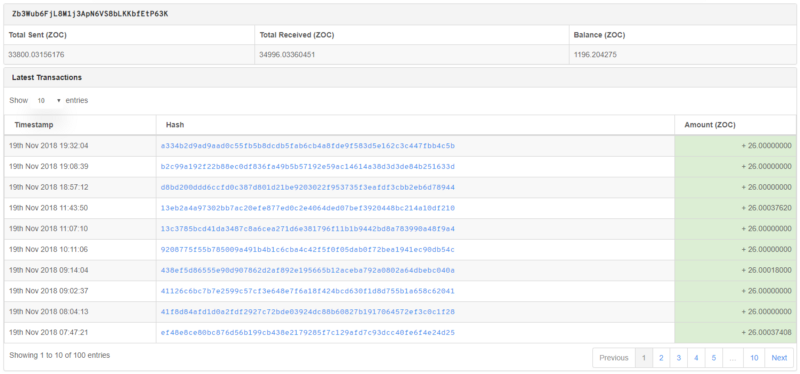The height and width of the screenshot is (374, 800).
Task: Click the timestamp 19th Nov 2018 11:43:50
Action: tap(48, 208)
